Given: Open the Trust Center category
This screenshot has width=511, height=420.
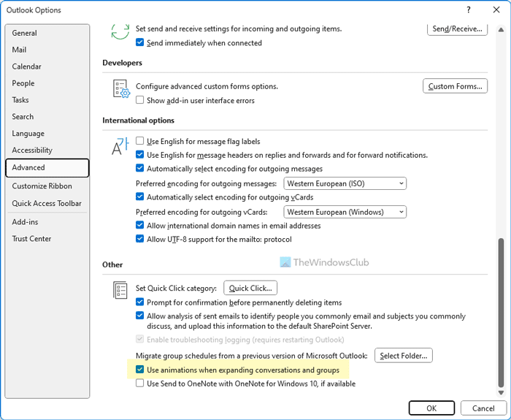Looking at the screenshot, I should click(32, 239).
